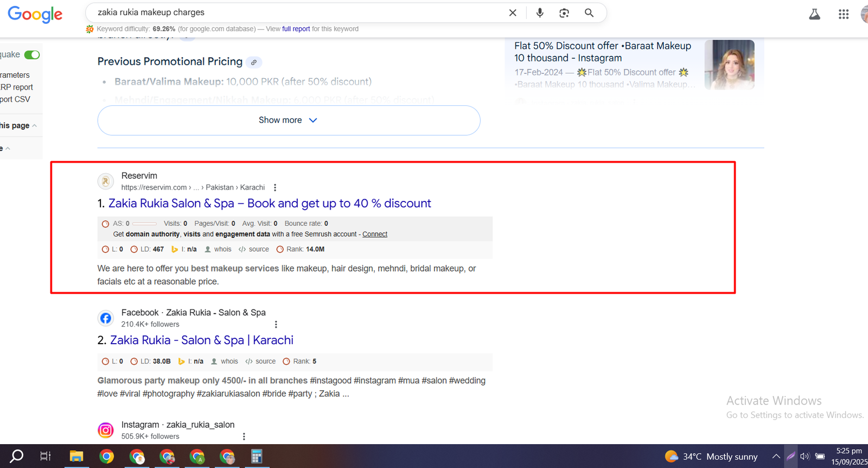This screenshot has height=468, width=868.
Task: Clear the search box text
Action: click(512, 13)
